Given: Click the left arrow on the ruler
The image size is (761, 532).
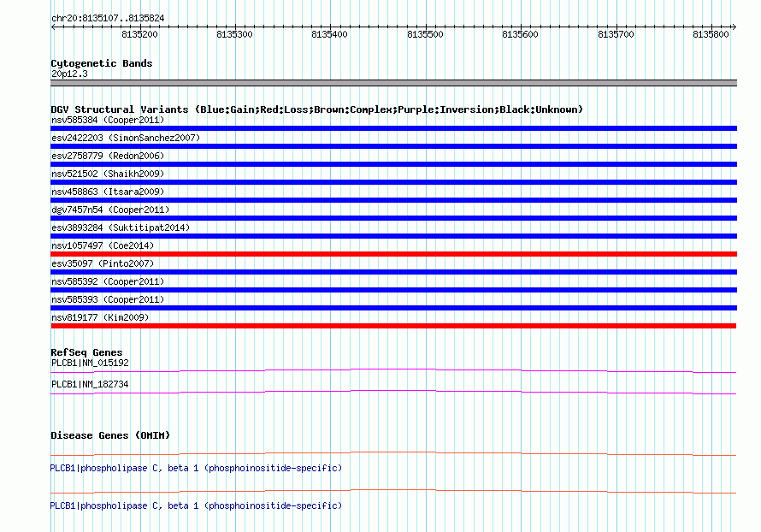Looking at the screenshot, I should pos(53,27).
